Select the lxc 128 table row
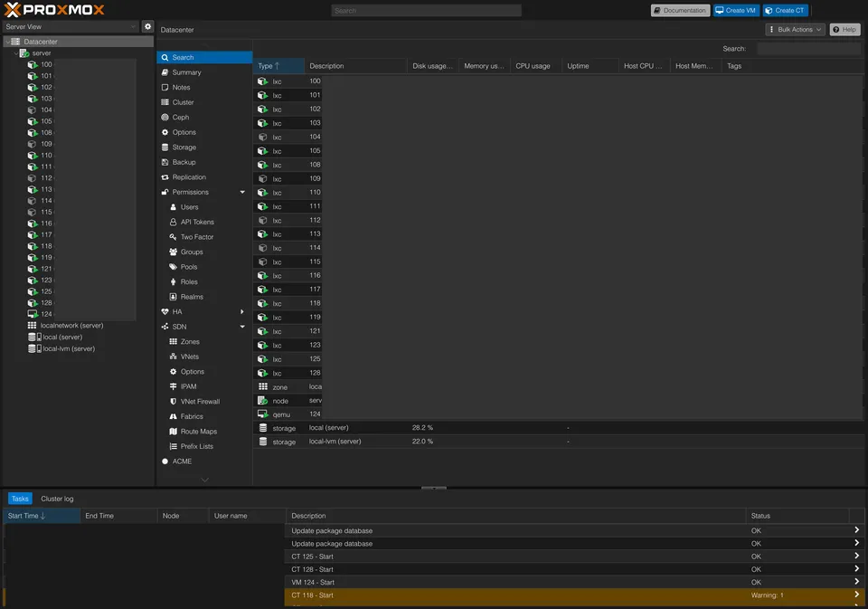The image size is (868, 609). point(558,373)
